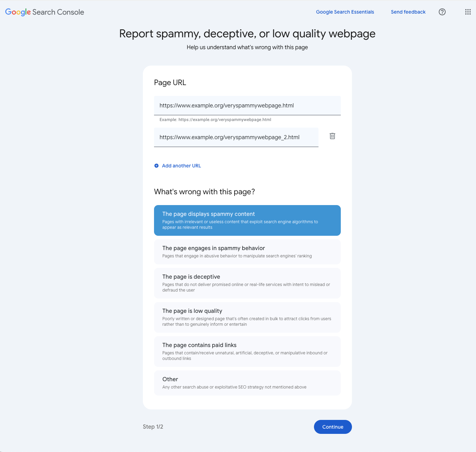Click Add another URL
Screen dimensions: 476x452
[x=182, y=166]
